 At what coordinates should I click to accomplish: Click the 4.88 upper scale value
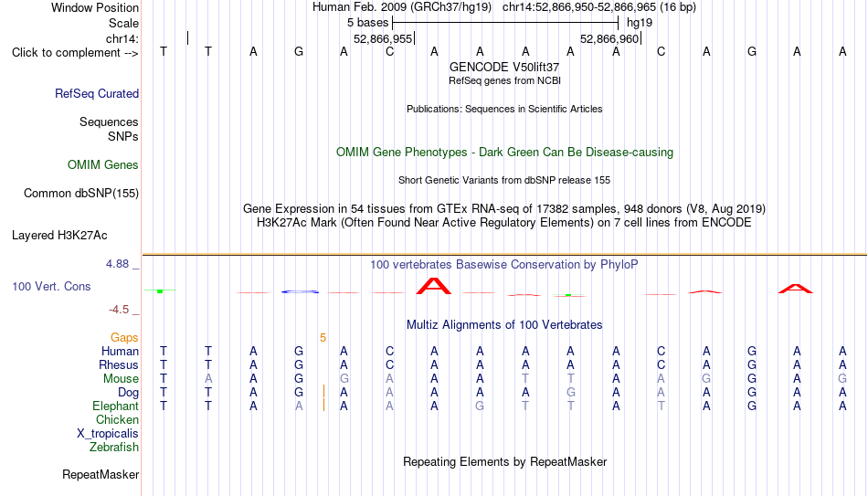(117, 264)
